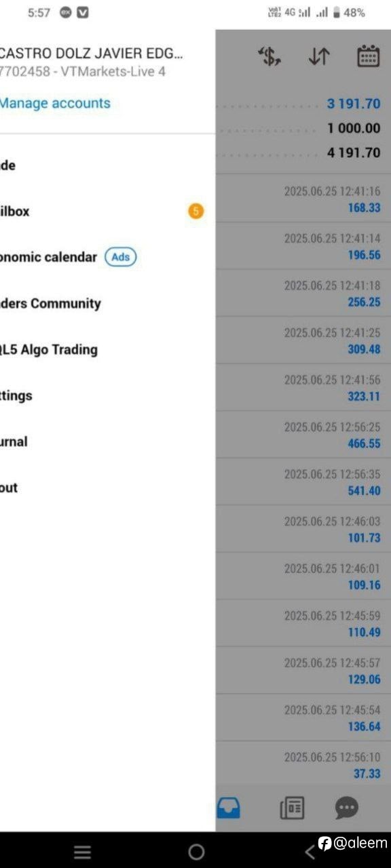The image size is (391, 868).
Task: Open the Android recent apps button
Action: coord(82,852)
